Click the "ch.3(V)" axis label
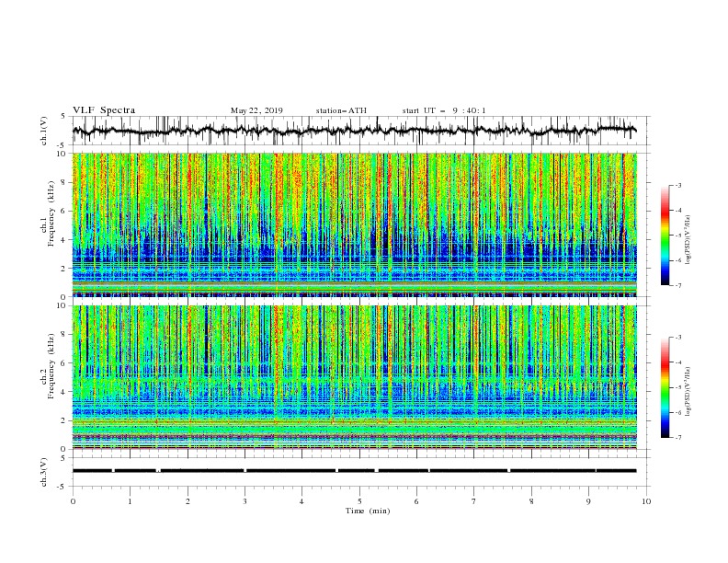728x563 pixels. tap(44, 472)
